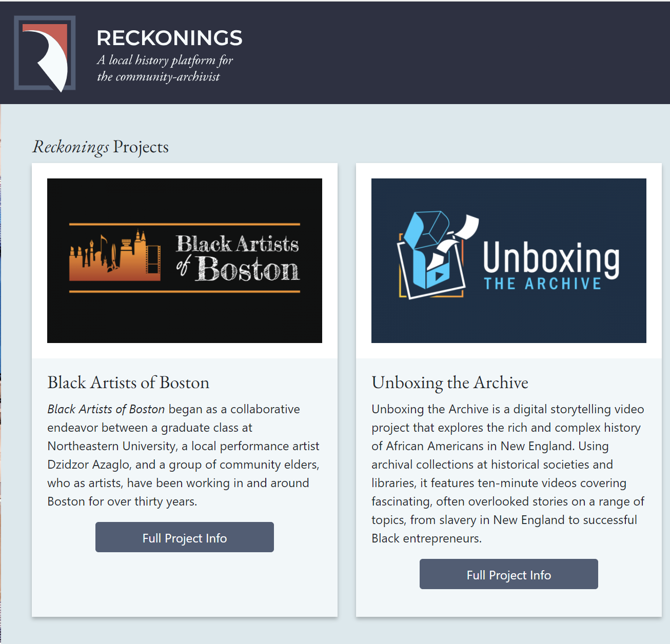Click the Reckonings Projects section heading
This screenshot has width=670, height=644.
click(101, 147)
